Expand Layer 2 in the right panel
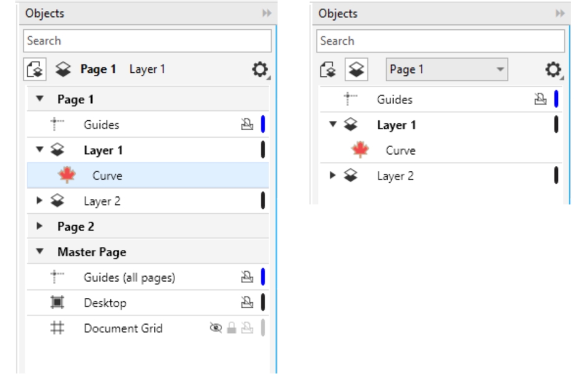The width and height of the screenshot is (588, 374). (334, 176)
